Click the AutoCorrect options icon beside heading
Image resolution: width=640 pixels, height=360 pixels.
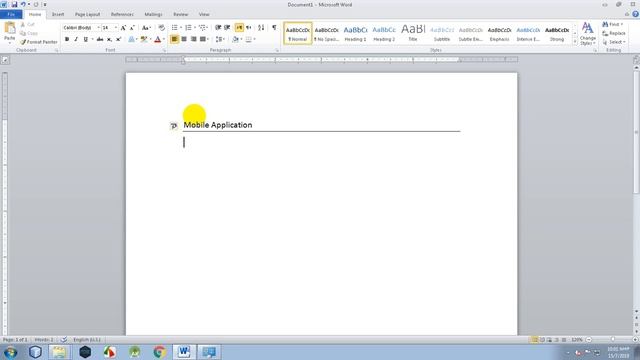click(173, 126)
